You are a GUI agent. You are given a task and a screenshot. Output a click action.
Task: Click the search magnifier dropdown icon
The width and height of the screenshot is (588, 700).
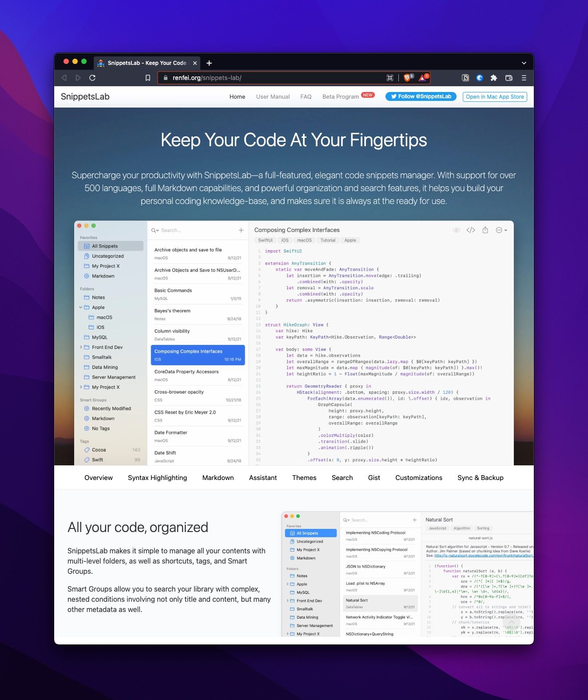(155, 230)
